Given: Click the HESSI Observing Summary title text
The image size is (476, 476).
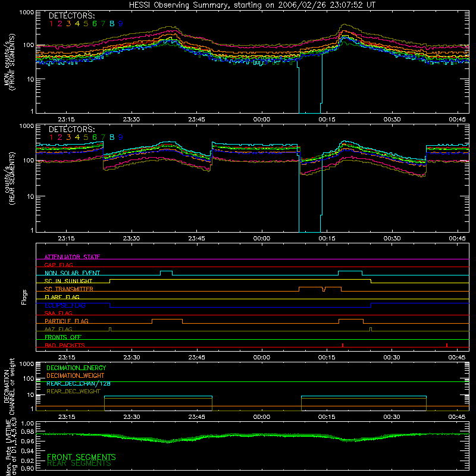Looking at the screenshot, I should (x=252, y=5).
